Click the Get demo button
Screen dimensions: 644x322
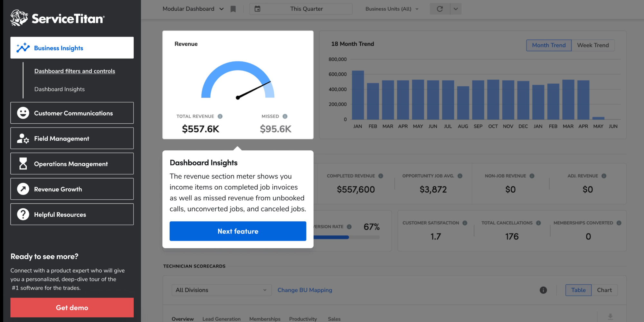pyautogui.click(x=72, y=308)
